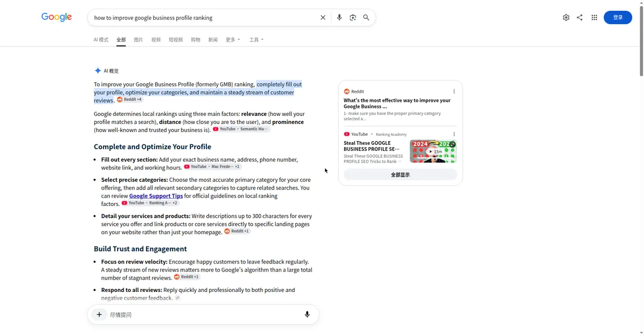Open Google Lens image search icon
The height and width of the screenshot is (336, 644).
[353, 18]
